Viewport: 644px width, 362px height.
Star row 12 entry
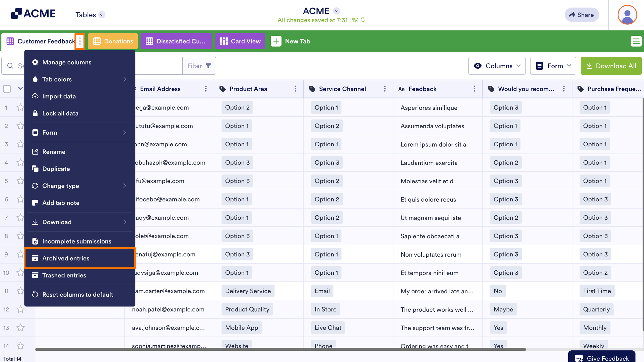[20, 309]
